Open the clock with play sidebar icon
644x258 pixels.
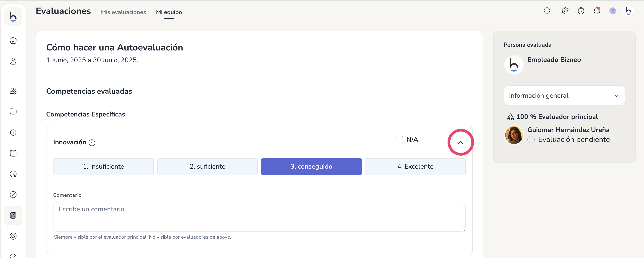(x=13, y=174)
